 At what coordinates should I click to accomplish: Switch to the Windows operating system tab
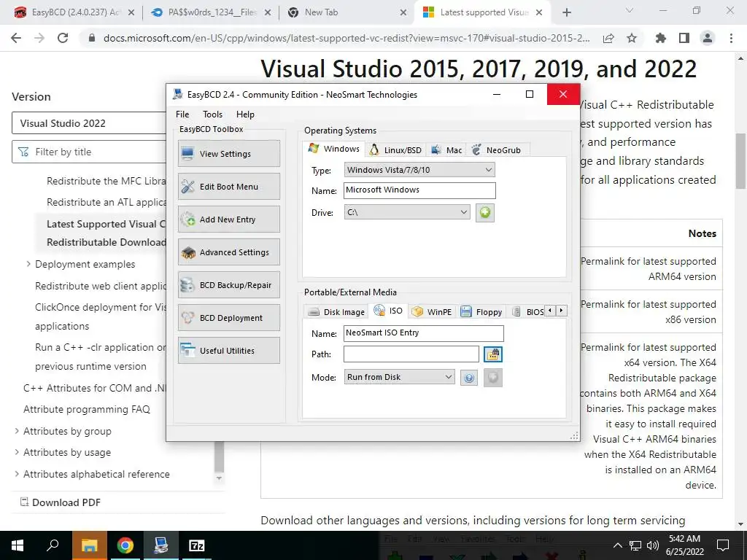[x=334, y=149]
